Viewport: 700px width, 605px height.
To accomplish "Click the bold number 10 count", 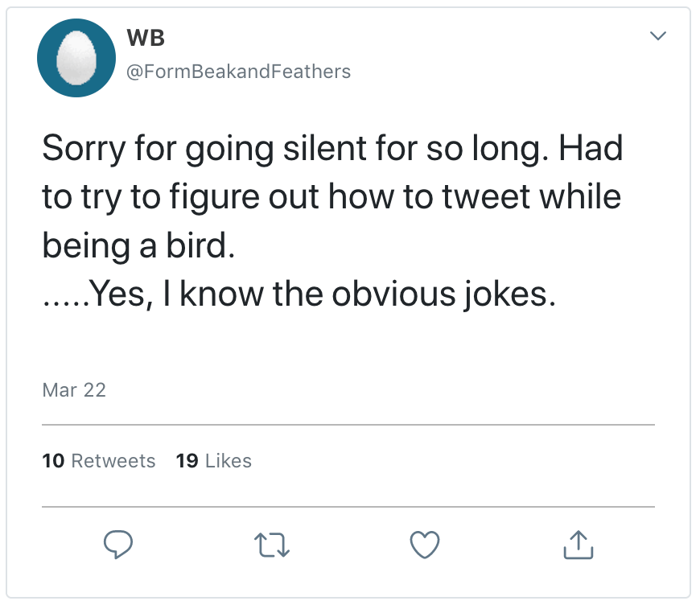I will pyautogui.click(x=53, y=461).
